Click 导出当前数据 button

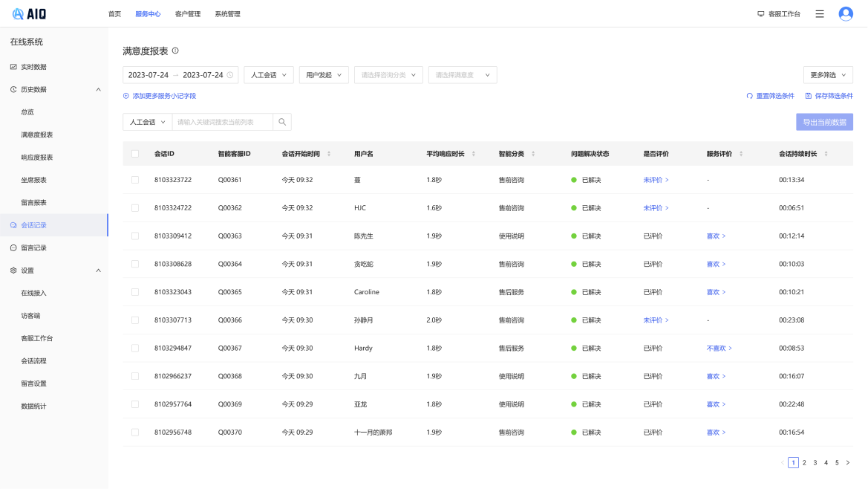point(824,122)
